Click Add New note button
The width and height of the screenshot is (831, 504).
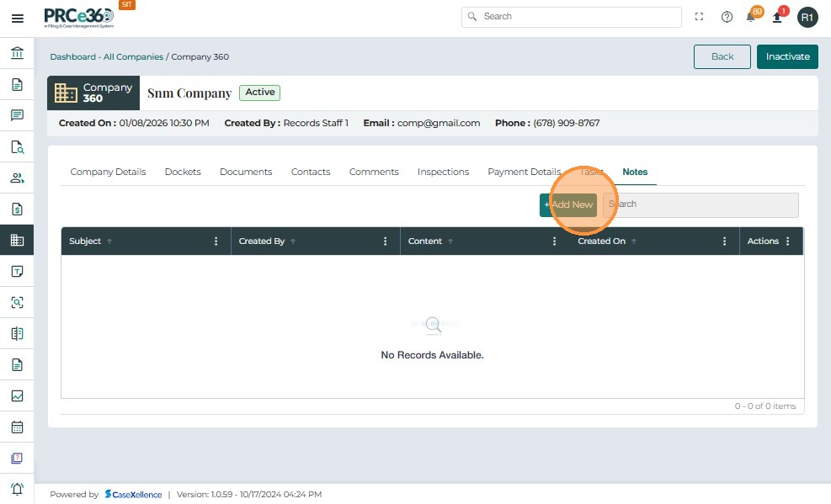(568, 205)
